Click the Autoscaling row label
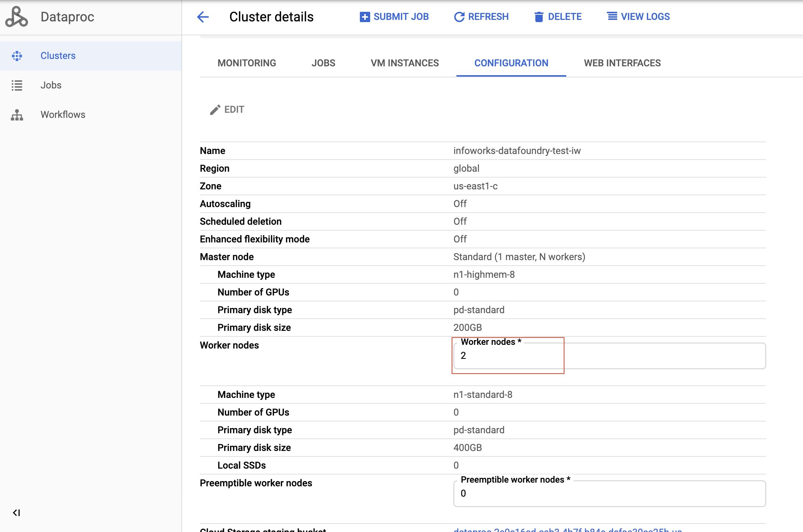This screenshot has width=803, height=532. (225, 204)
